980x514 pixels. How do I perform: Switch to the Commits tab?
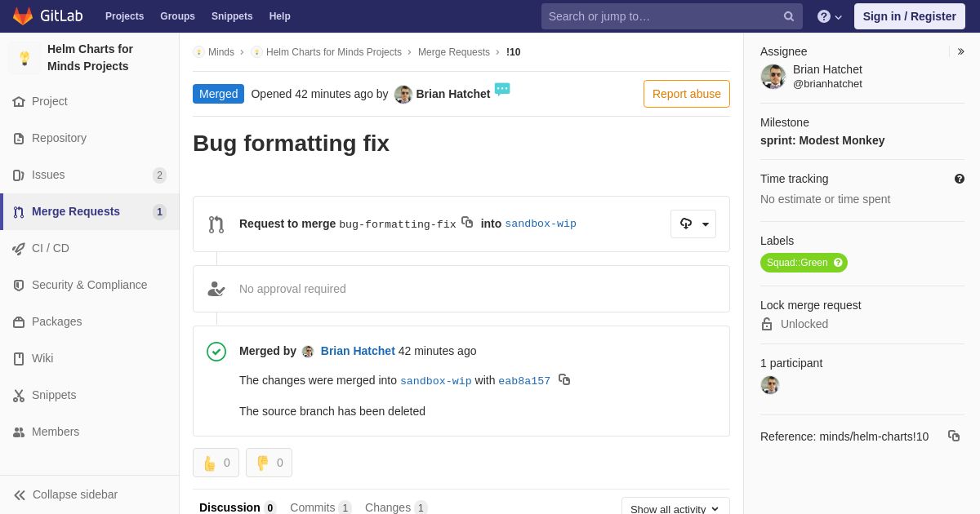(x=321, y=507)
